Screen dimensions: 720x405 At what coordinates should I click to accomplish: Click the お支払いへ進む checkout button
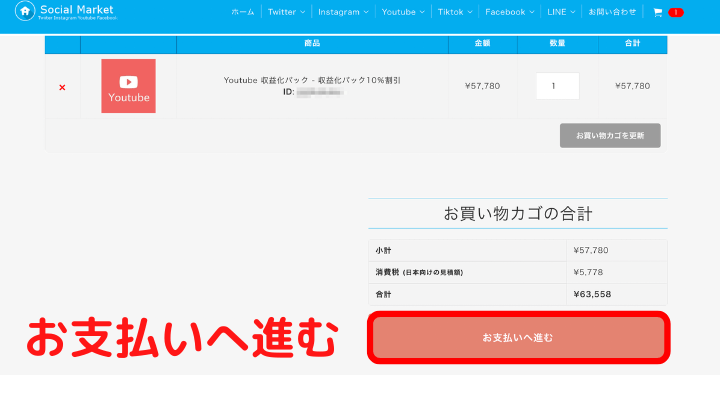(518, 338)
